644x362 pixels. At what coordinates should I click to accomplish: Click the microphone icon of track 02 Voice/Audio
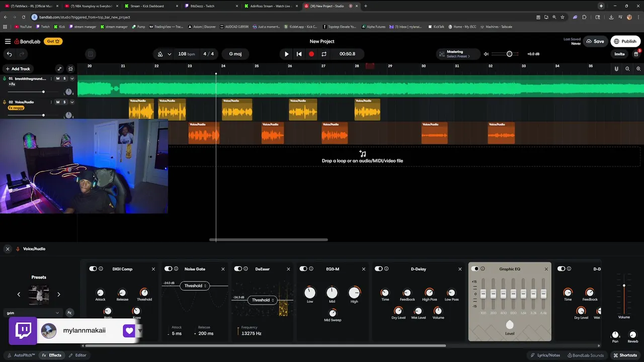5,102
